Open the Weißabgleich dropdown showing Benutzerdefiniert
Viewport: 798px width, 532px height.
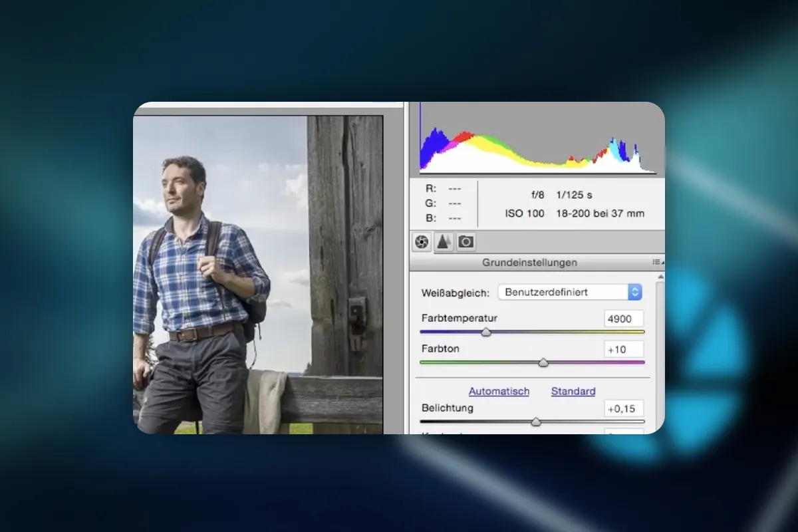click(x=570, y=292)
